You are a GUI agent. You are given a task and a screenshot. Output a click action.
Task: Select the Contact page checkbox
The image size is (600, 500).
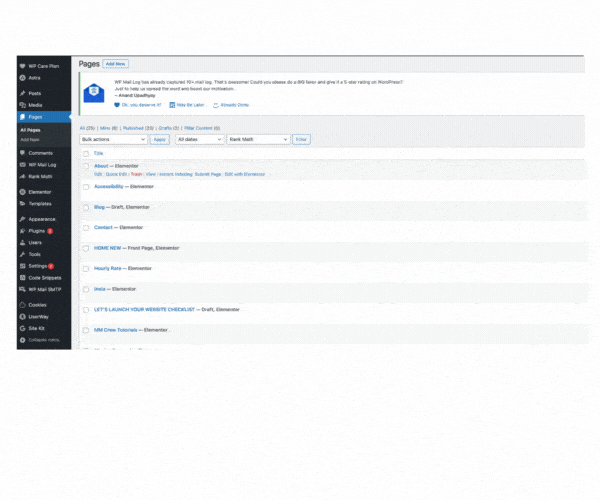point(86,227)
